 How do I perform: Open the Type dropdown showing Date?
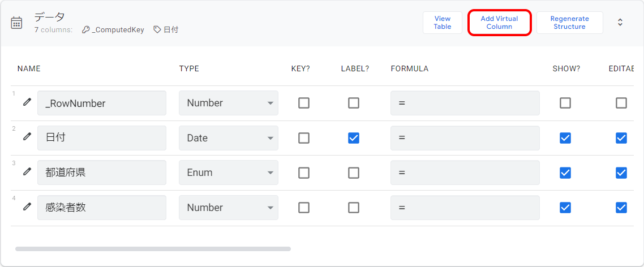(x=229, y=138)
